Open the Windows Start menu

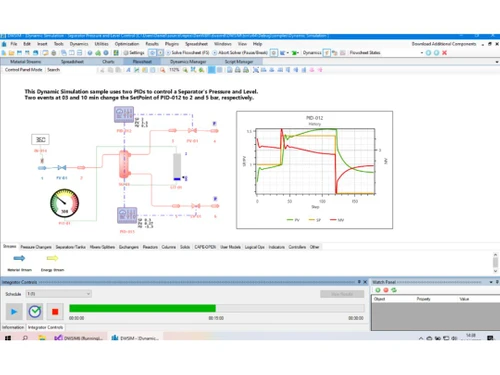pos(8,338)
